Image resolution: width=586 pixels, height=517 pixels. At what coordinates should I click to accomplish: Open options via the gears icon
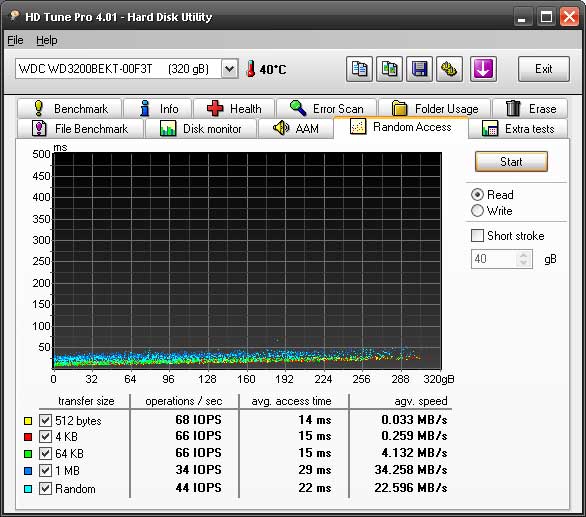coord(449,69)
